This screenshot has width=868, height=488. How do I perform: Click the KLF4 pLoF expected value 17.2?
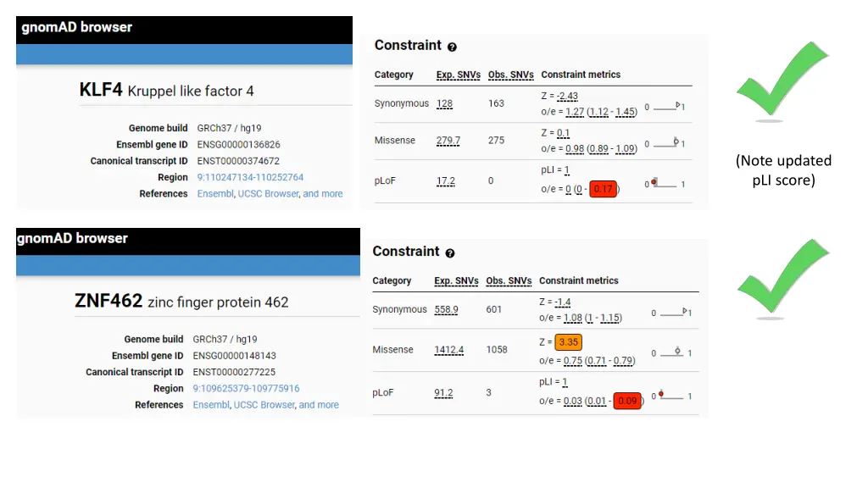click(446, 181)
